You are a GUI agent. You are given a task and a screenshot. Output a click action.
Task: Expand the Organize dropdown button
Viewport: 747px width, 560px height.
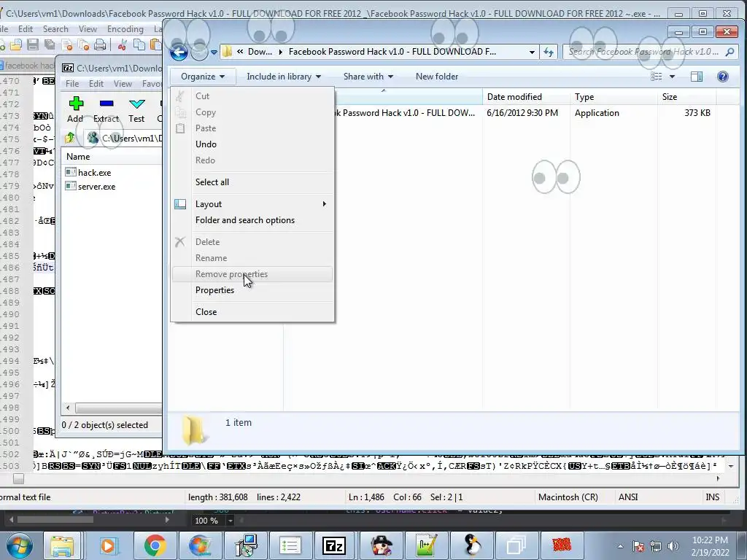click(x=203, y=77)
